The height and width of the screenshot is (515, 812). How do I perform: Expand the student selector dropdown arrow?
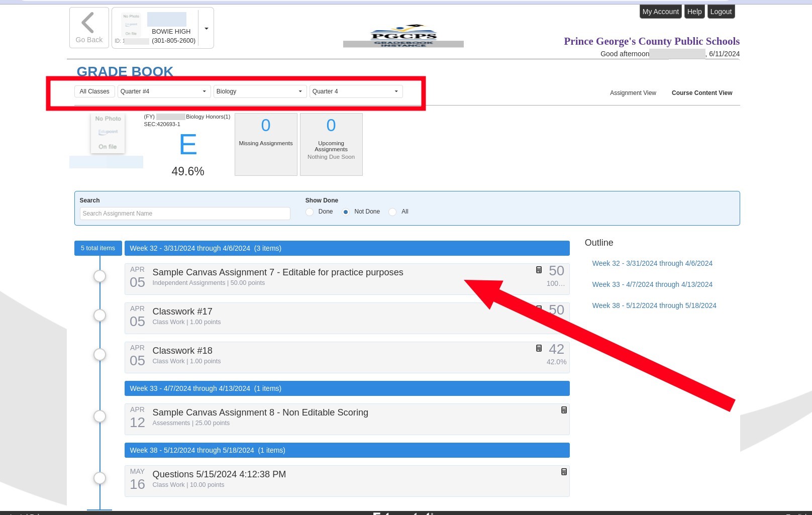tap(206, 29)
